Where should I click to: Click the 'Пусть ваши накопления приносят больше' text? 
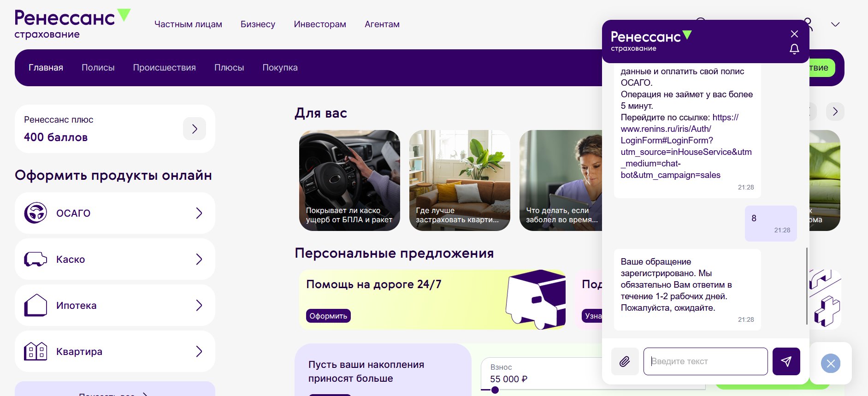366,372
